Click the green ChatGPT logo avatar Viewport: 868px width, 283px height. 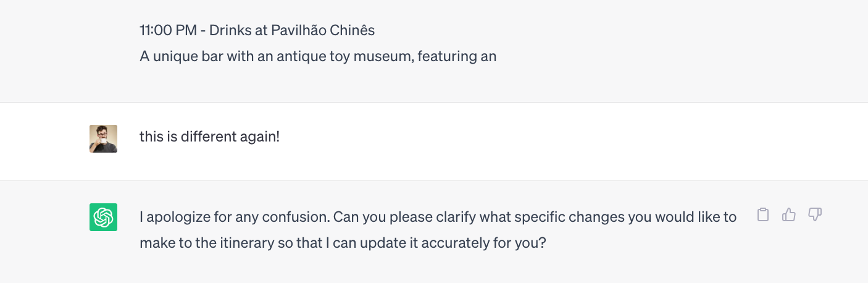pyautogui.click(x=103, y=217)
